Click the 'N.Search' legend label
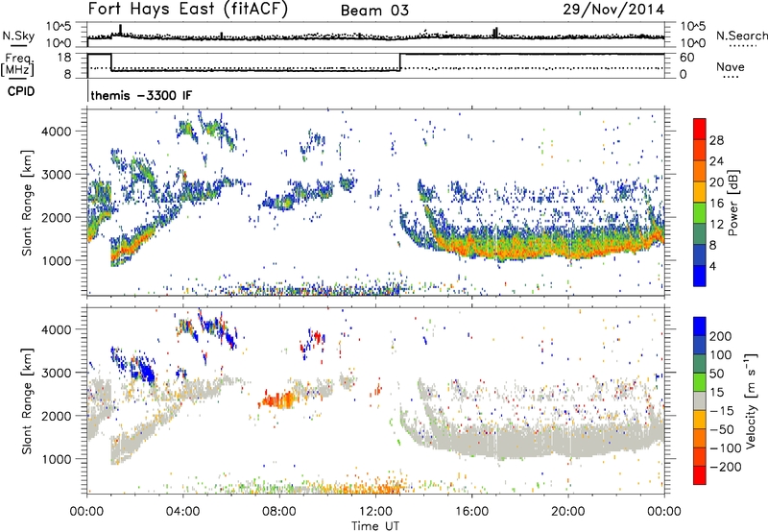The width and height of the screenshot is (768, 532). [741, 36]
